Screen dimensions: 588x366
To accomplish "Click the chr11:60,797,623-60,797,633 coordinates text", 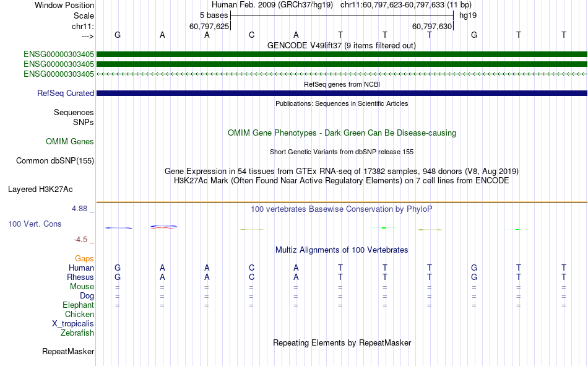I will tap(392, 5).
